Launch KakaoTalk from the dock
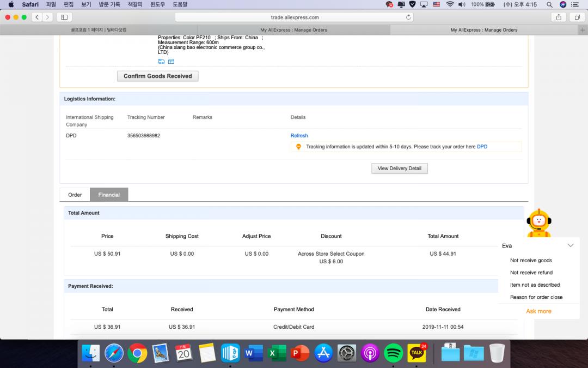Screen dimensions: 588x368 coord(417,353)
